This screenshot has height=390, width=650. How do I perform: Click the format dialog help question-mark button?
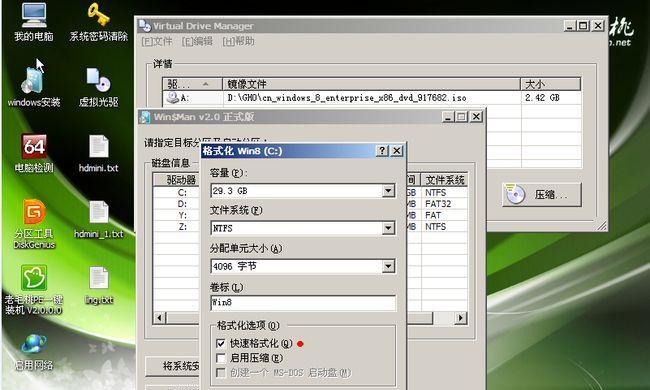(382, 151)
